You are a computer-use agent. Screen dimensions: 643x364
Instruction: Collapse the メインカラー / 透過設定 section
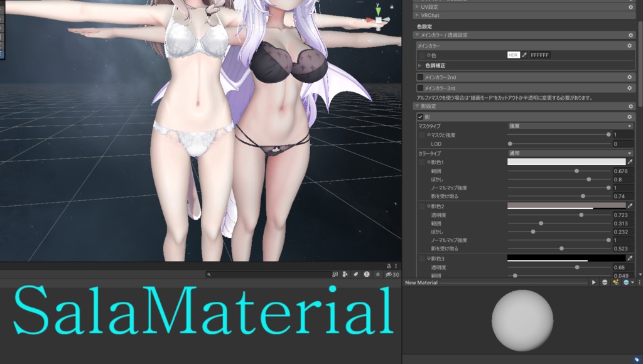tap(417, 35)
